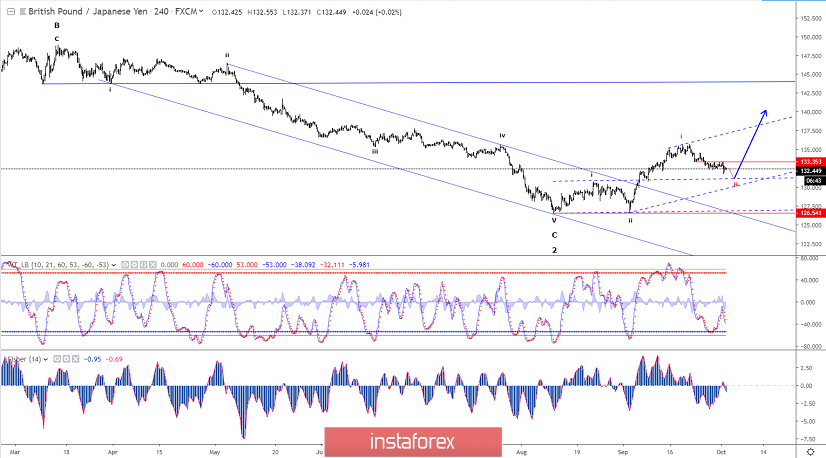Remove the WT_LB indicator with its X icon
Screen dimensions: 826x458
click(x=152, y=265)
